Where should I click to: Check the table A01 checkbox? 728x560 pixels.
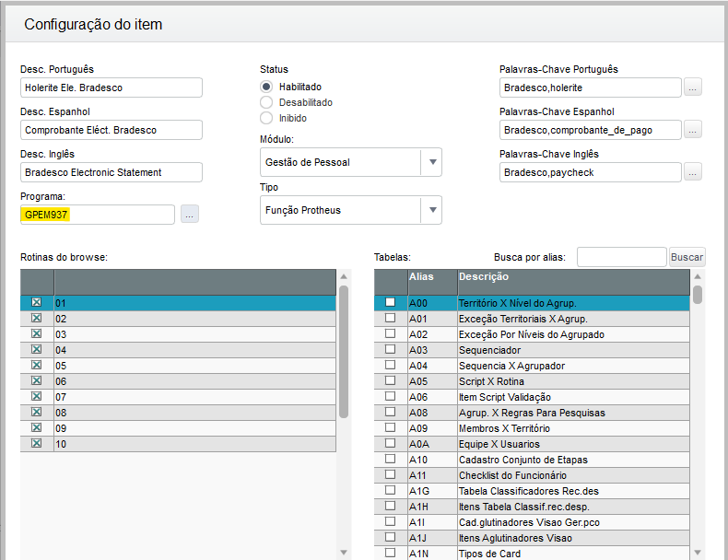[390, 319]
